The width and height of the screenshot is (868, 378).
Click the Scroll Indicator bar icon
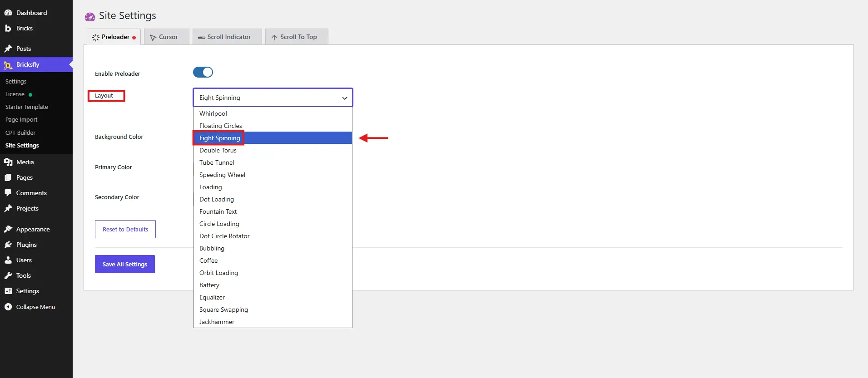(x=202, y=37)
